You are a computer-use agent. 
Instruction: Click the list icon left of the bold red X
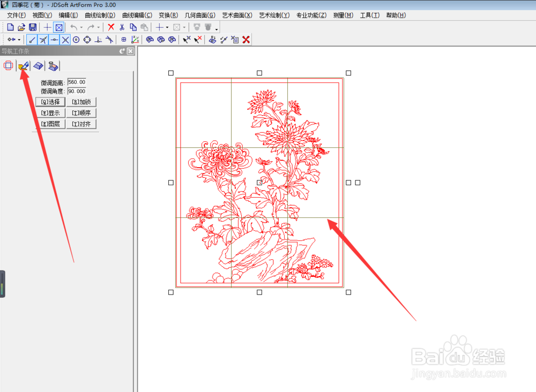coord(235,40)
